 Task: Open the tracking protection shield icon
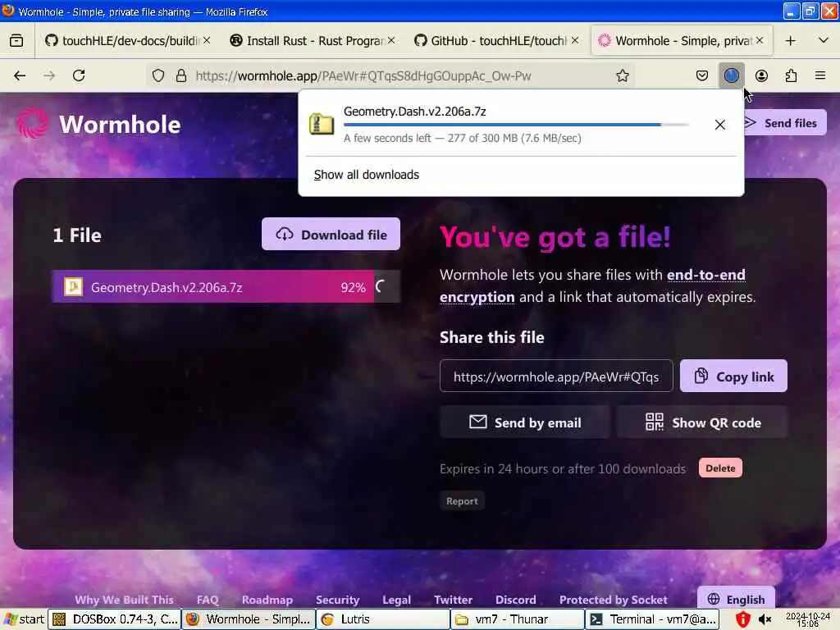[158, 75]
